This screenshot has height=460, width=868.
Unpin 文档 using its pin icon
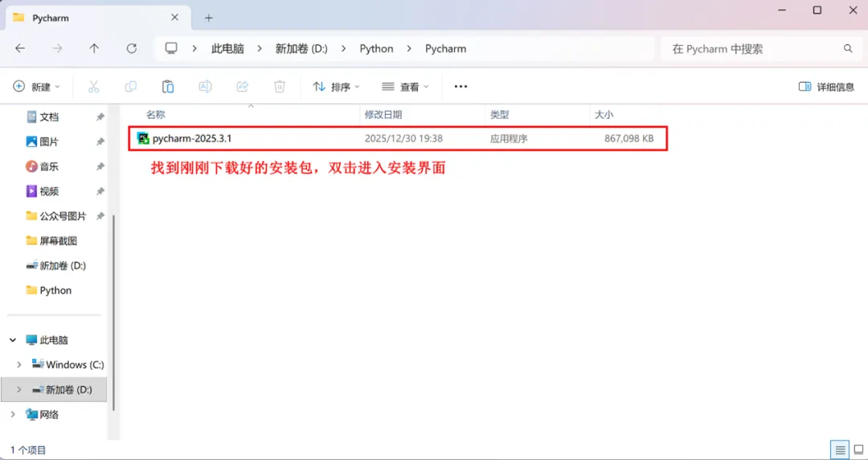[x=100, y=117]
